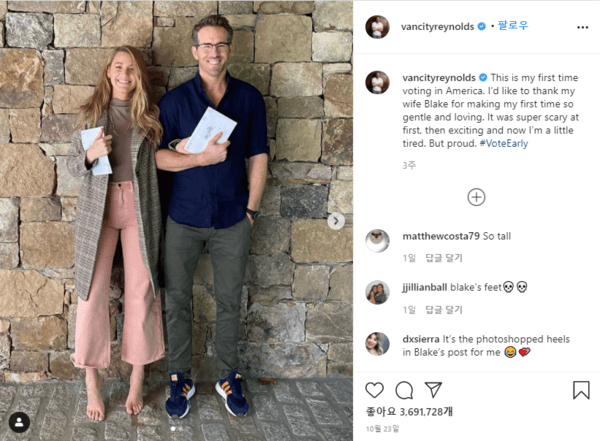Reply to jjillianball comment with 답글 달기
This screenshot has width=600, height=441.
pos(444,310)
